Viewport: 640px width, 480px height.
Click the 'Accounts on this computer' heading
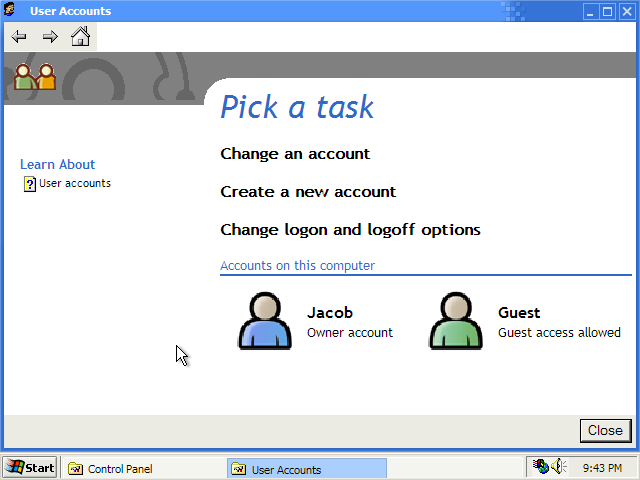(297, 266)
